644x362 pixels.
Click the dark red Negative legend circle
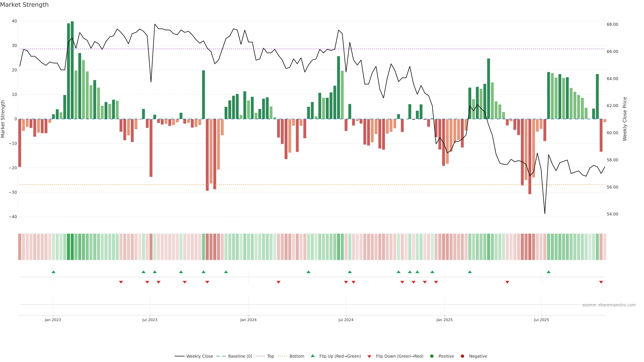pos(462,356)
